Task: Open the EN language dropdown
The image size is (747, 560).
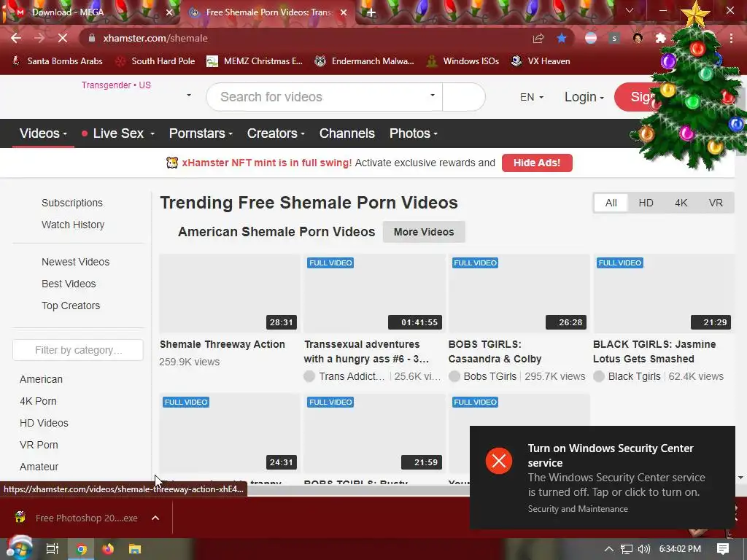Action: 532,97
